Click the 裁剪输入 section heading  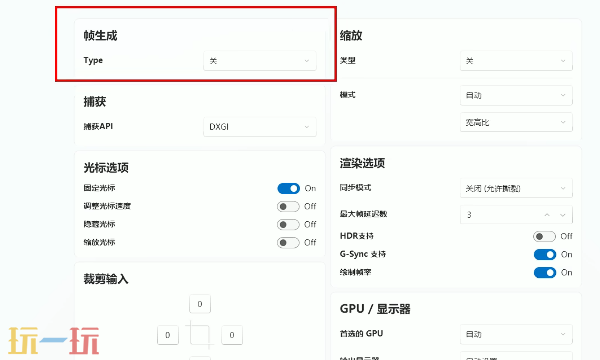coord(106,279)
